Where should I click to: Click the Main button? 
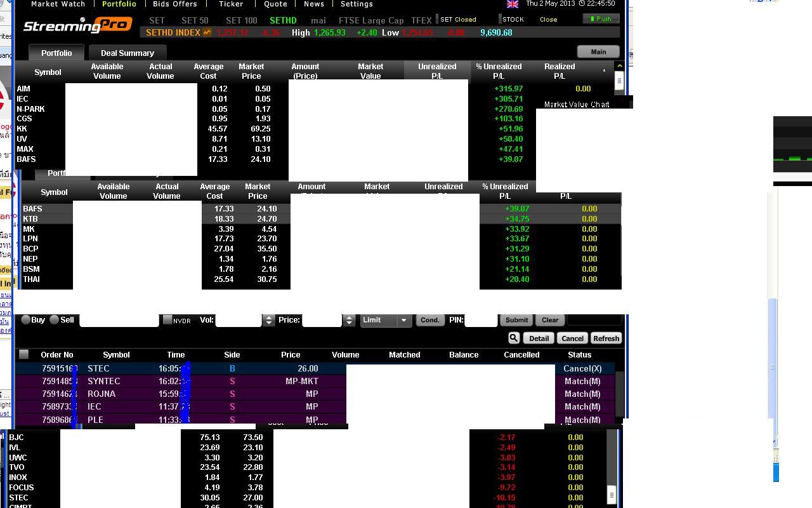598,51
